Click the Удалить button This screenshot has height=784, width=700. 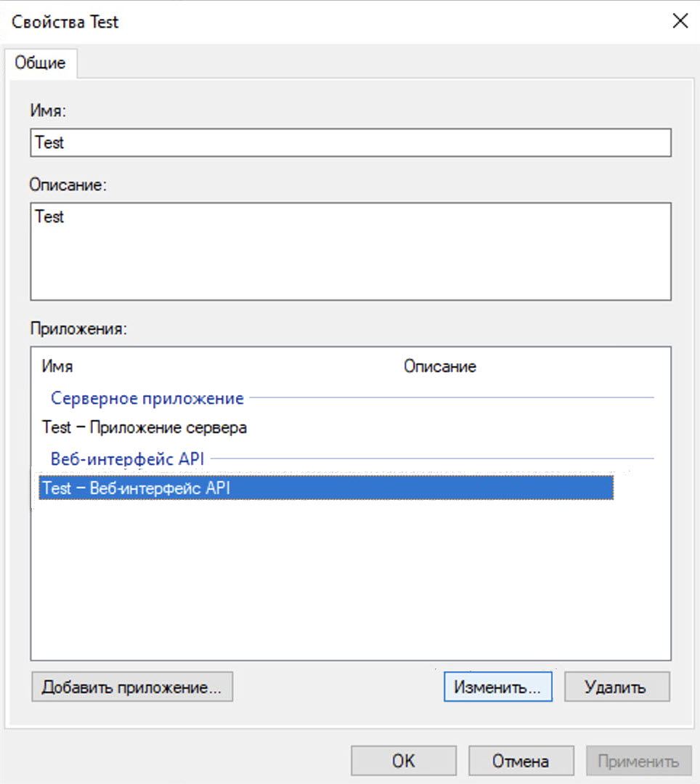[616, 687]
